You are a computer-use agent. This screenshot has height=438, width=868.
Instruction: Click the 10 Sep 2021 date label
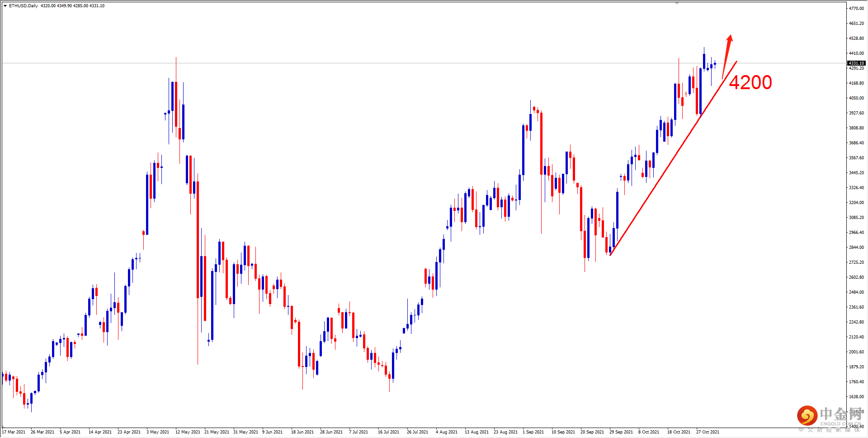click(x=563, y=432)
